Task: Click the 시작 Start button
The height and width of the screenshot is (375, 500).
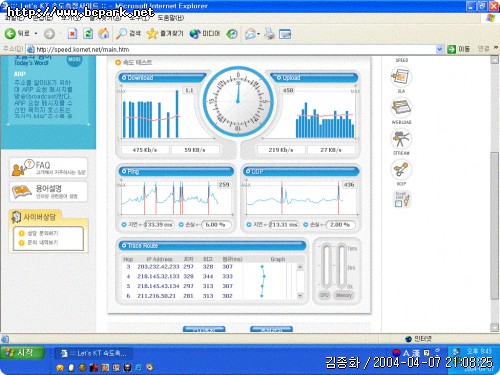Action: tap(22, 353)
